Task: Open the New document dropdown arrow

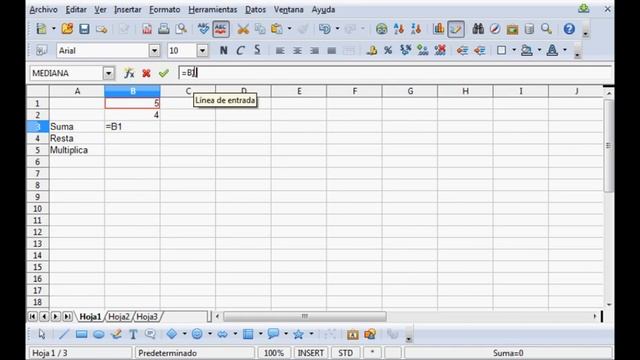Action: coord(53,29)
